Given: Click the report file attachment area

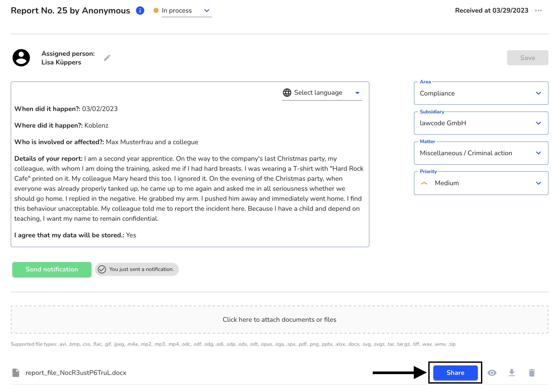Looking at the screenshot, I should click(x=76, y=373).
